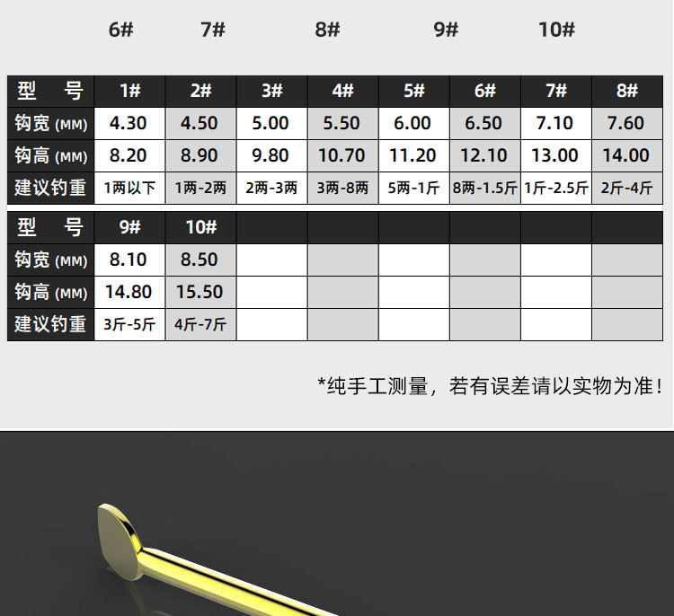Select the 6.00 width cell
Image resolution: width=674 pixels, height=616 pixels.
(414, 123)
